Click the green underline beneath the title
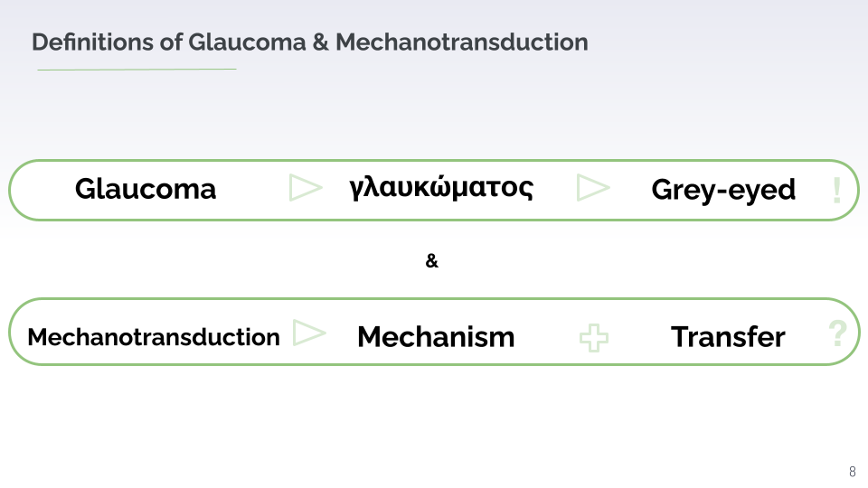Viewport: 868px width, 488px height. click(x=136, y=69)
